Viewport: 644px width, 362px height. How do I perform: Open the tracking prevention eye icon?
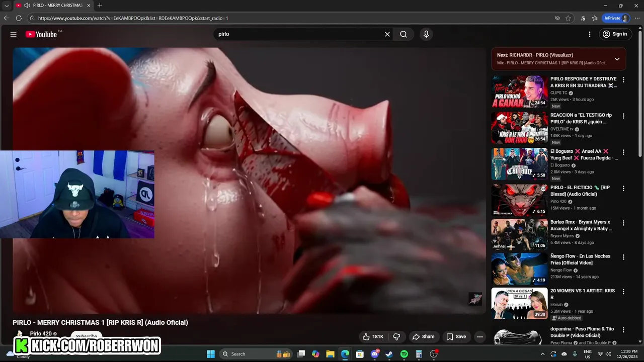pyautogui.click(x=557, y=18)
